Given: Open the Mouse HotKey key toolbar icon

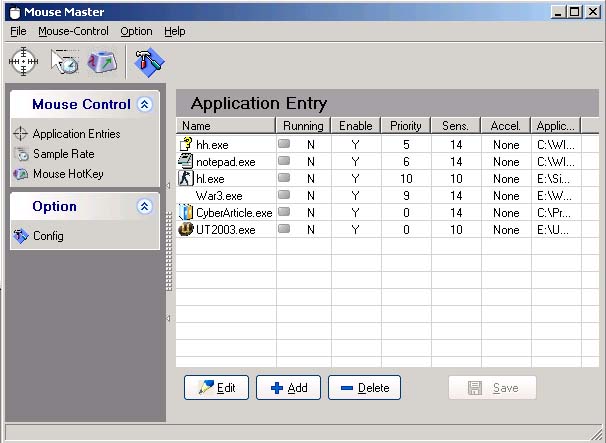Looking at the screenshot, I should pos(102,61).
